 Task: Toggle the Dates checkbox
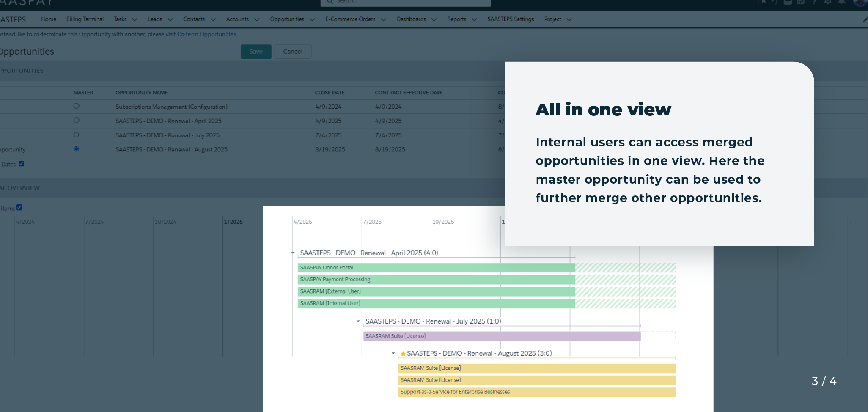[22, 164]
